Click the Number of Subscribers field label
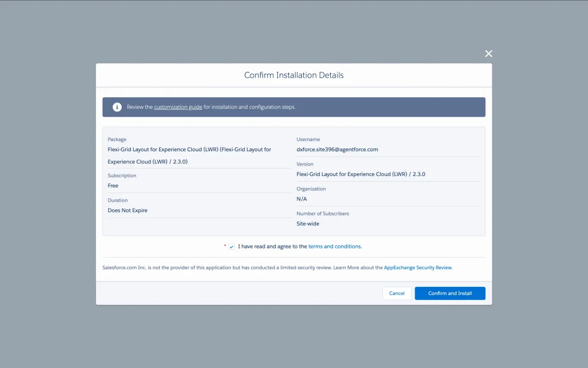 (x=322, y=213)
